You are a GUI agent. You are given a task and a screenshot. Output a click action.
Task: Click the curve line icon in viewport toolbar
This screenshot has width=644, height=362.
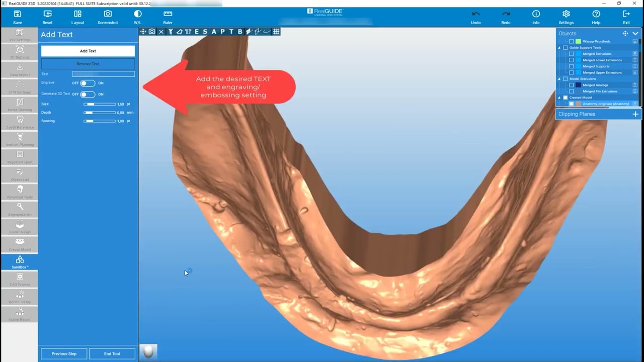[x=267, y=32]
